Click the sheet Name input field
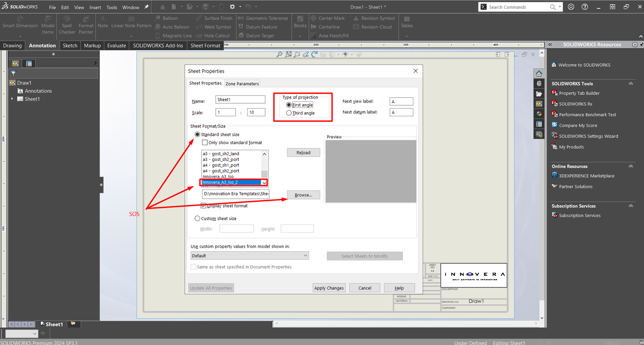 click(240, 100)
